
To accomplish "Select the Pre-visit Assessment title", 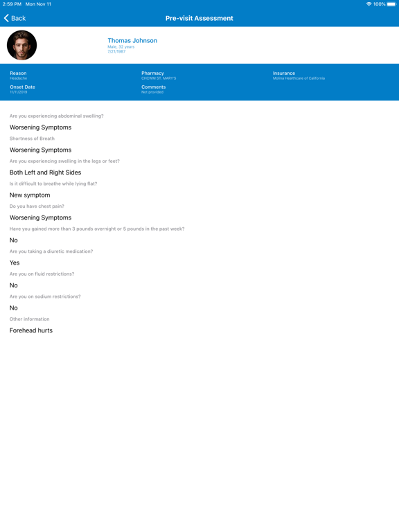I will click(x=199, y=18).
